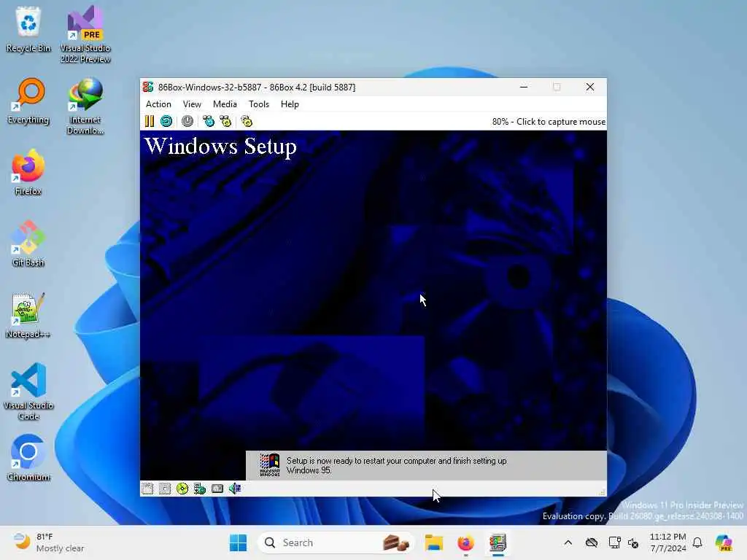
Task: Click the muted volume tray icon
Action: (x=633, y=542)
